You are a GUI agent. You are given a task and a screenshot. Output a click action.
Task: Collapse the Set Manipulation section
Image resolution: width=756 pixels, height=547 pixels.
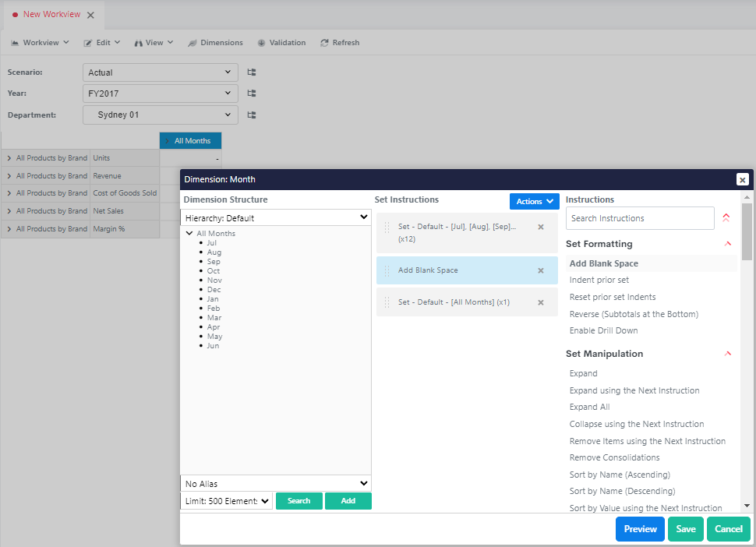pyautogui.click(x=728, y=354)
